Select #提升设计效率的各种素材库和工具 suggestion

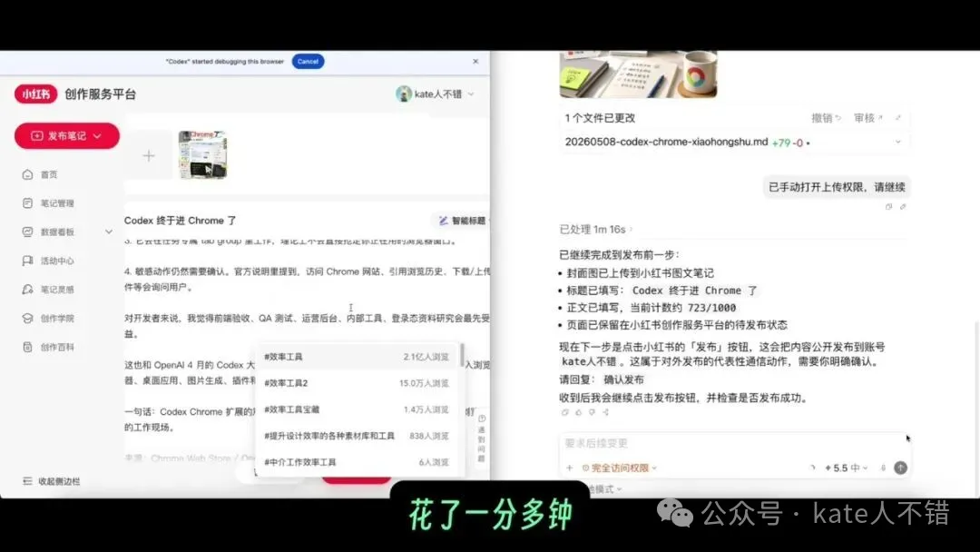point(357,436)
